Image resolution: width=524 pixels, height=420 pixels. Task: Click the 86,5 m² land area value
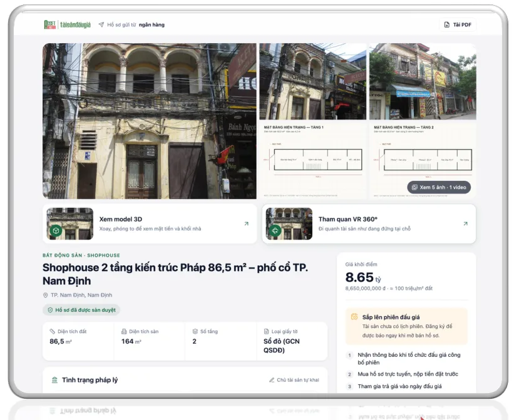pos(61,342)
